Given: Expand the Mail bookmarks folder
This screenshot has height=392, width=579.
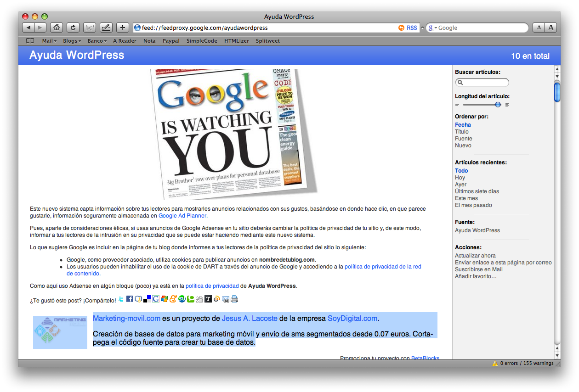Looking at the screenshot, I should point(48,41).
